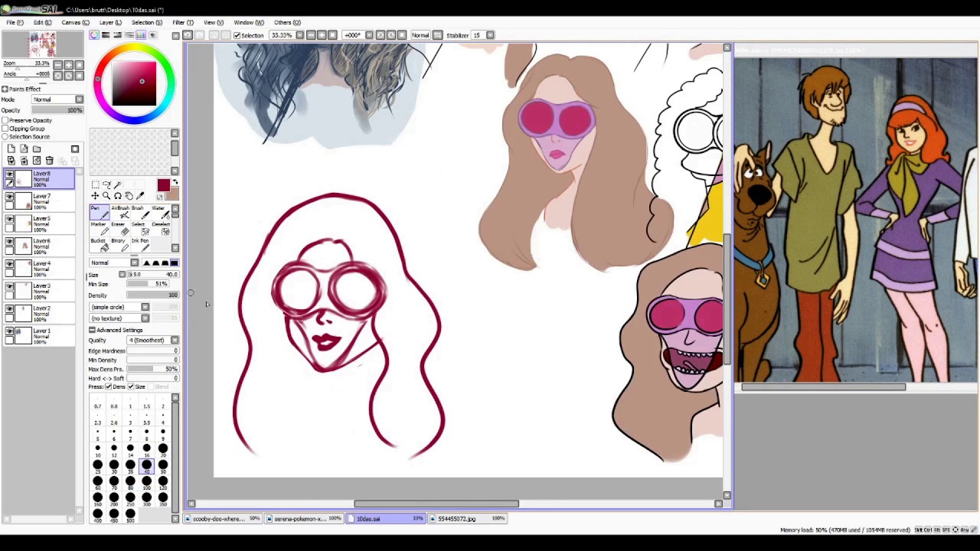Screen dimensions: 980x551
Task: Open the (no texture) dropdown
Action: click(x=119, y=318)
